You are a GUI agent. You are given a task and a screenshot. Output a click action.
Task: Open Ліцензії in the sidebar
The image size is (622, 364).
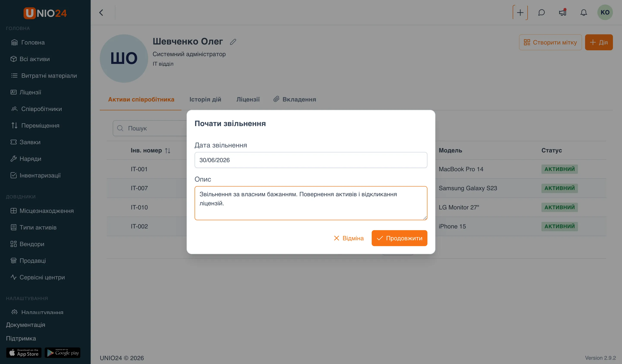tap(26, 92)
